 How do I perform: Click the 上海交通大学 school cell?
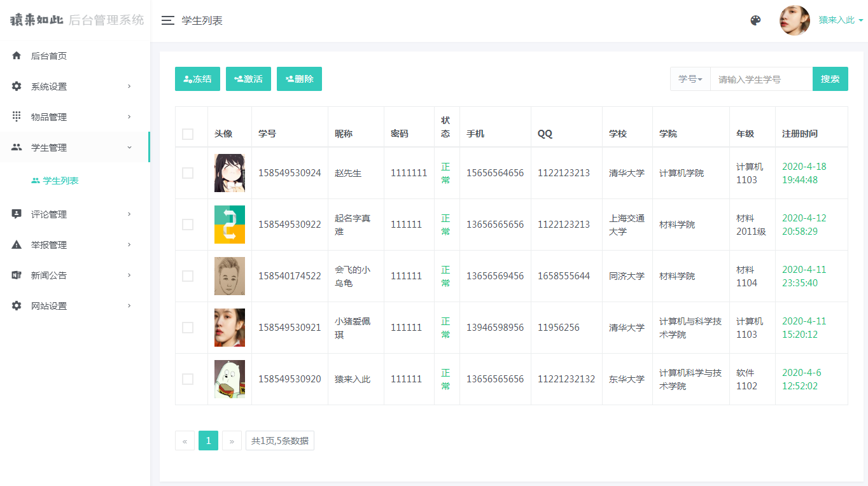pos(627,225)
